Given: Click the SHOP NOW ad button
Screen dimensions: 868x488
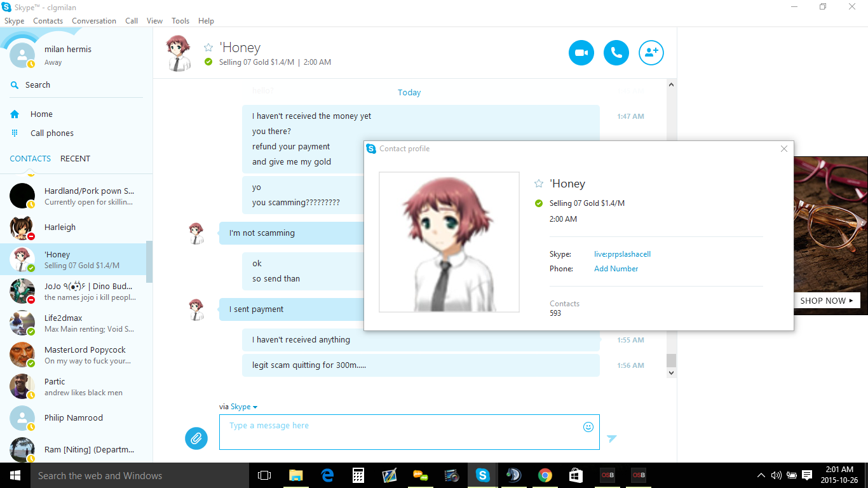Looking at the screenshot, I should click(x=827, y=301).
